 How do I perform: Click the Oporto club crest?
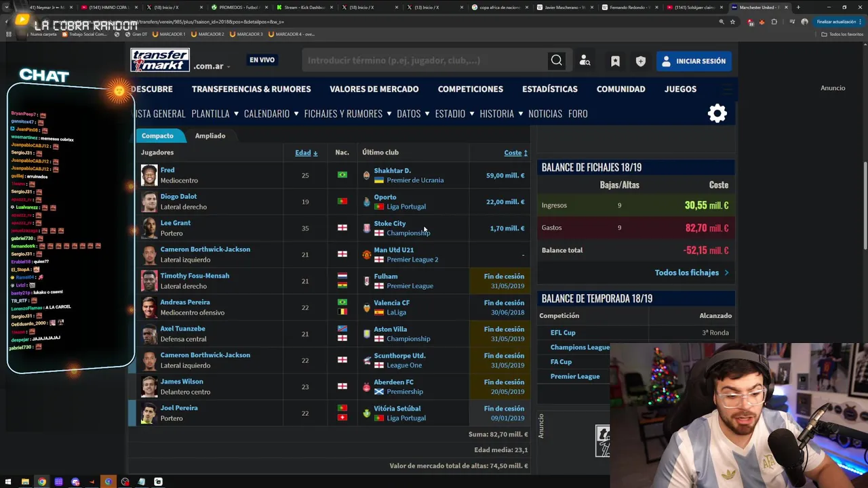pyautogui.click(x=366, y=201)
